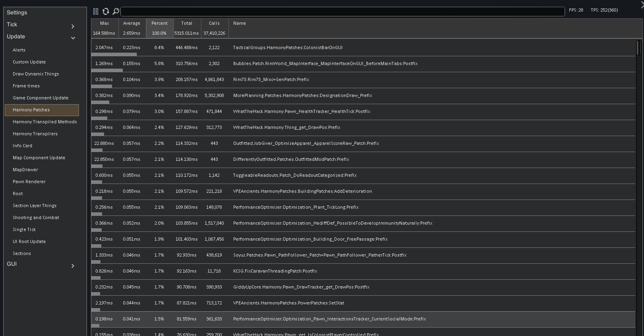Viewport: 644px width, 336px height.
Task: Select the ToggleableReadouts DoReadoutCategorized row
Action: [x=363, y=176]
